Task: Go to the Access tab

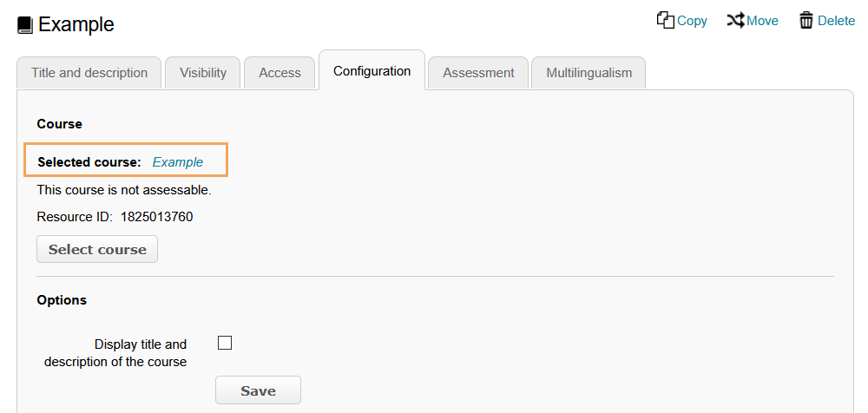Action: pos(279,73)
